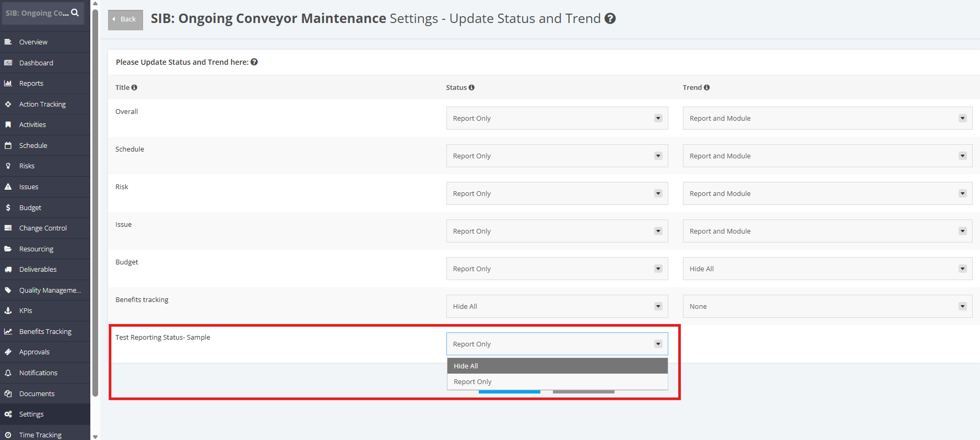This screenshot has width=980, height=440.
Task: Click the search magnifier icon in sidebar header
Action: point(75,13)
